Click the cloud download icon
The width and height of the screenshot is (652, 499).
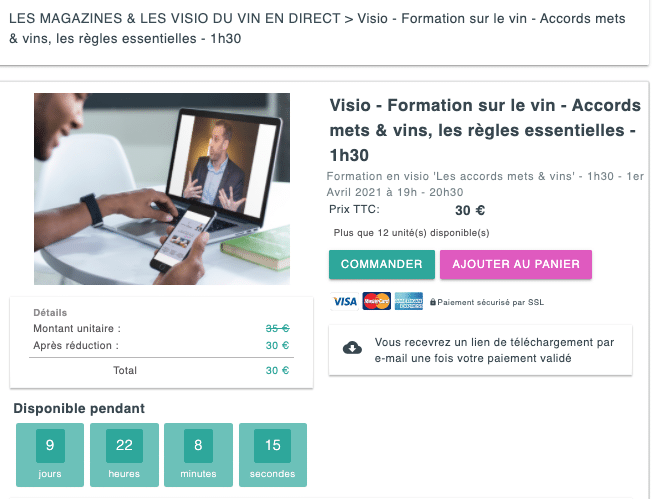[x=352, y=348]
